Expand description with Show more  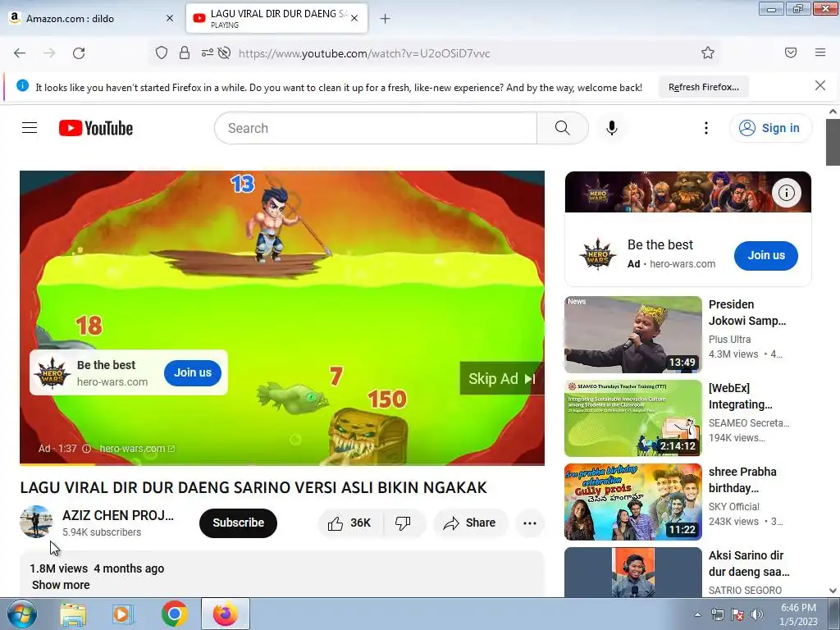[61, 585]
